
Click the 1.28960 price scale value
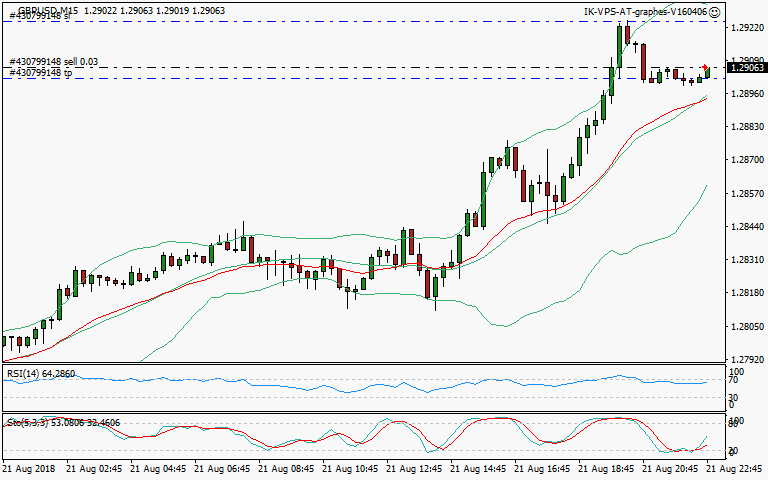pos(747,93)
